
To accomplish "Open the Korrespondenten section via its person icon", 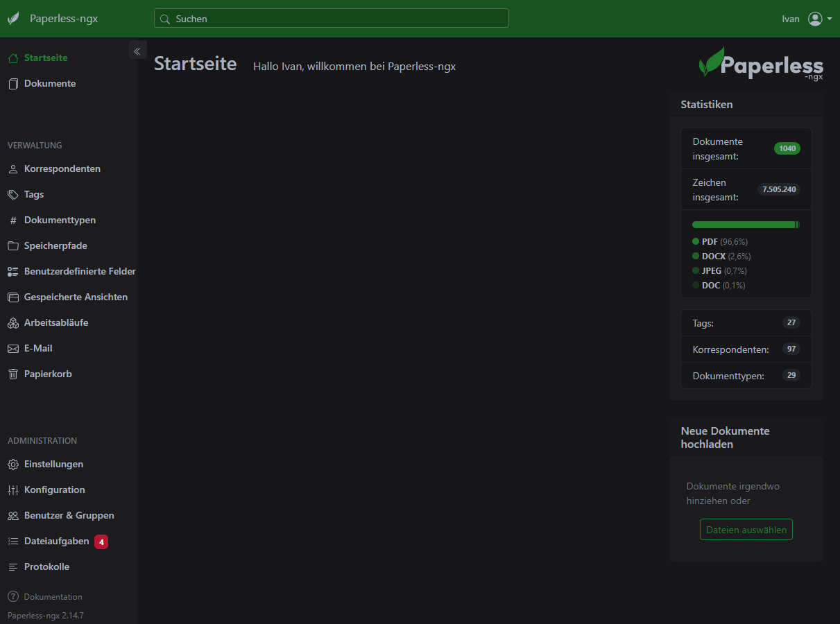I will pyautogui.click(x=12, y=168).
